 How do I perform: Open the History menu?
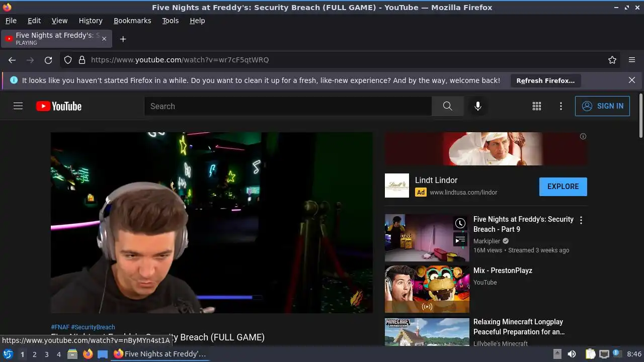91,21
